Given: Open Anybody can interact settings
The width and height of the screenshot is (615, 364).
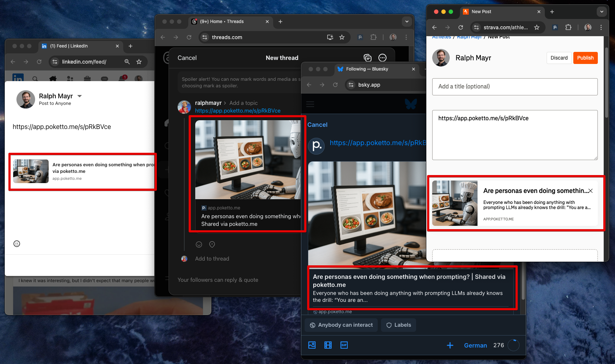Looking at the screenshot, I should [x=341, y=325].
